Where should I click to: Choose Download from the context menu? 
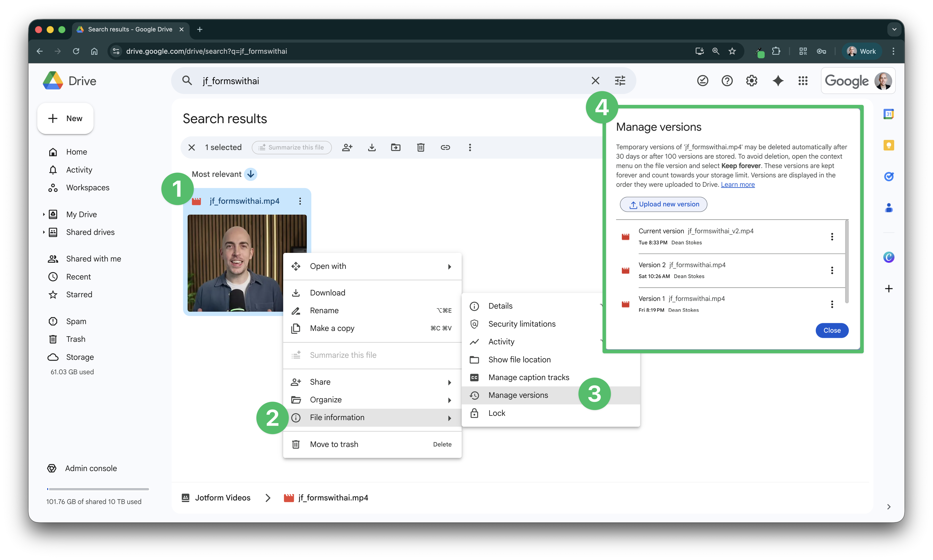327,293
